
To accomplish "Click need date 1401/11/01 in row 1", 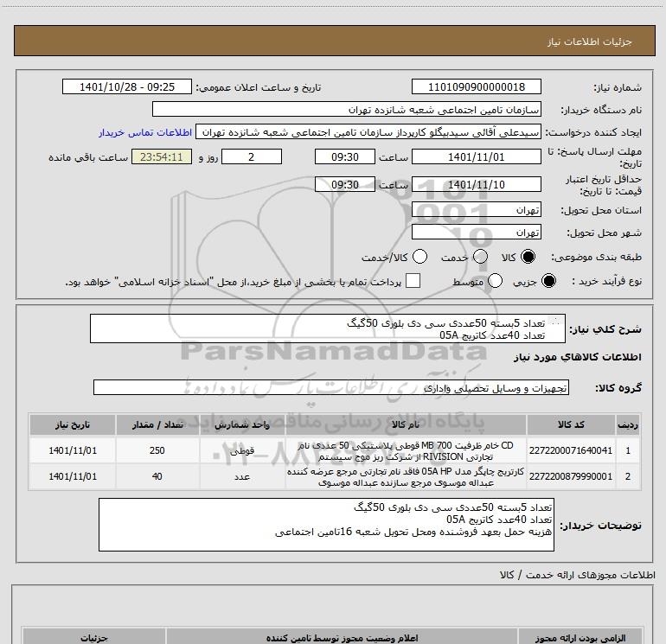I will click(73, 450).
